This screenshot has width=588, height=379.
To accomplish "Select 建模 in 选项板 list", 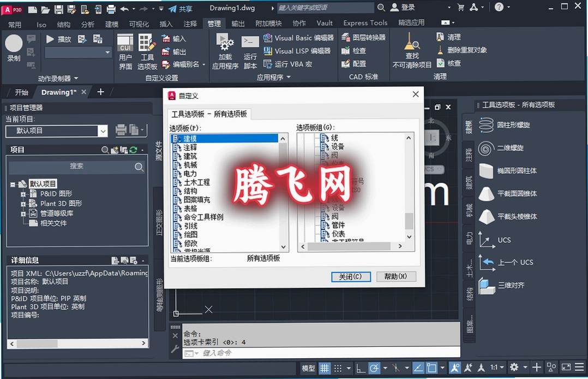I will tap(225, 139).
